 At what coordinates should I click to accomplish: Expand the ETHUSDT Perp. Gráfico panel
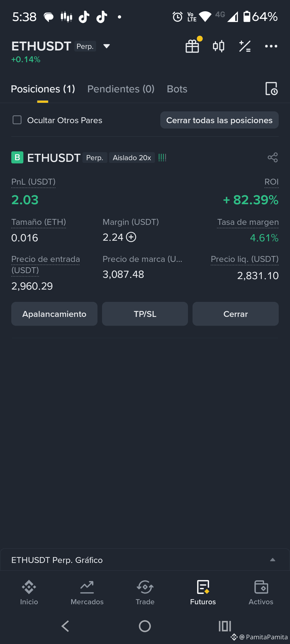[145, 560]
